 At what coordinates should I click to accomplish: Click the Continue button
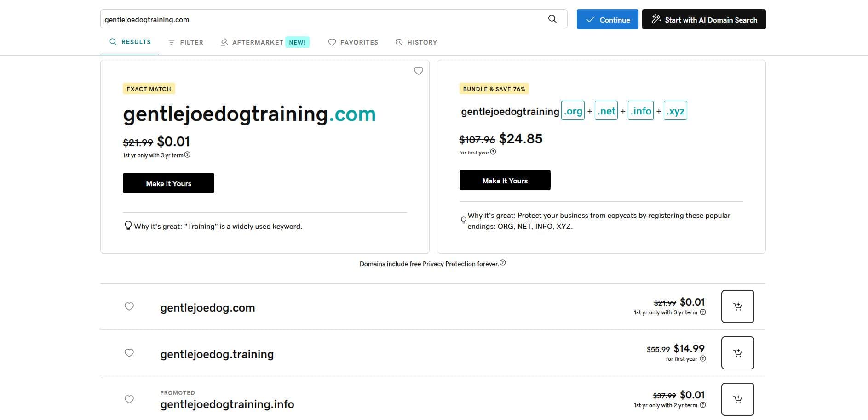[607, 19]
